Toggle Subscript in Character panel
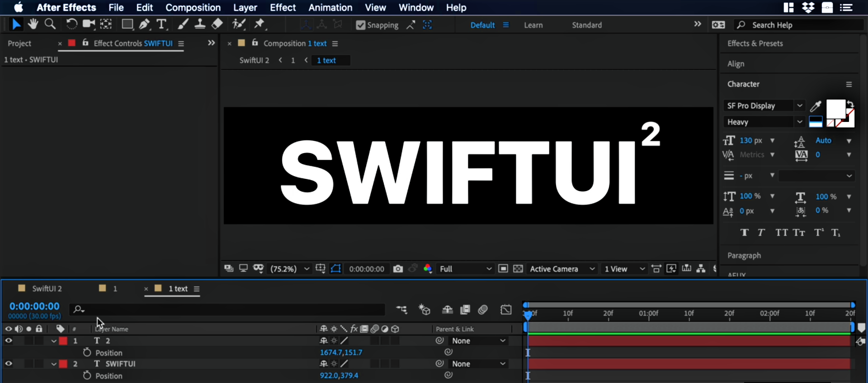 tap(835, 233)
